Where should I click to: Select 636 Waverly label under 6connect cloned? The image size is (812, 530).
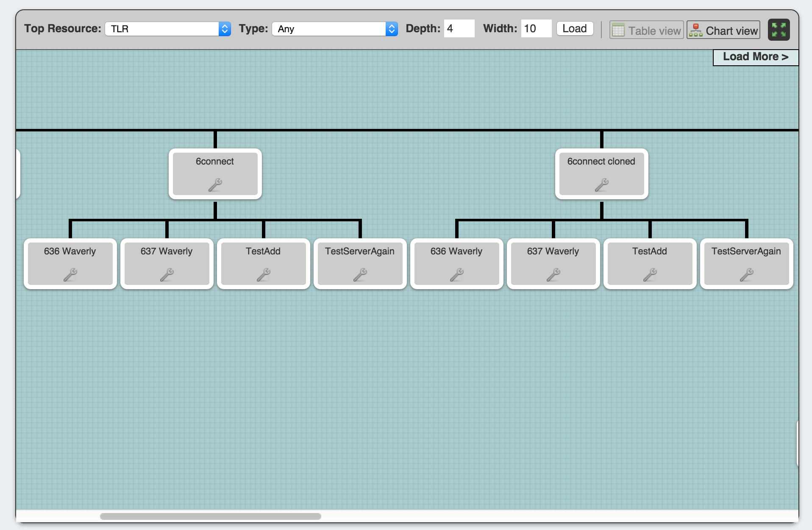tap(456, 251)
